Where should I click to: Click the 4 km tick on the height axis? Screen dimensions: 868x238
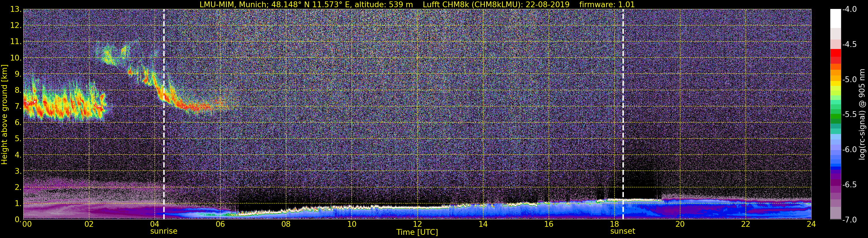[18, 155]
